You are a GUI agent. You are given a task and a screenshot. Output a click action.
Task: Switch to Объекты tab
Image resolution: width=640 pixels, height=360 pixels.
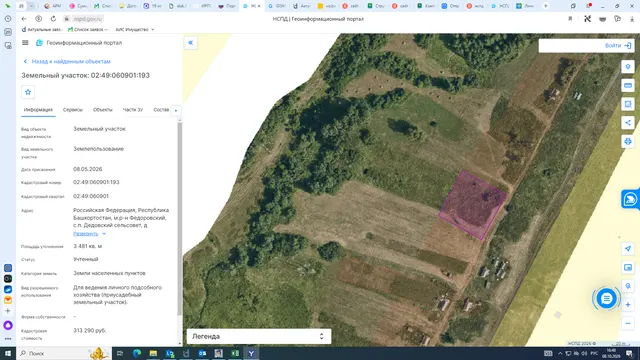click(102, 110)
